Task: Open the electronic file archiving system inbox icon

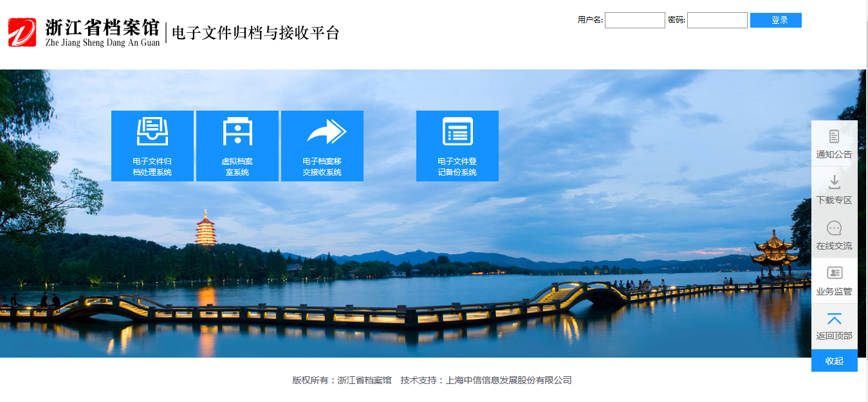Action: point(152,132)
